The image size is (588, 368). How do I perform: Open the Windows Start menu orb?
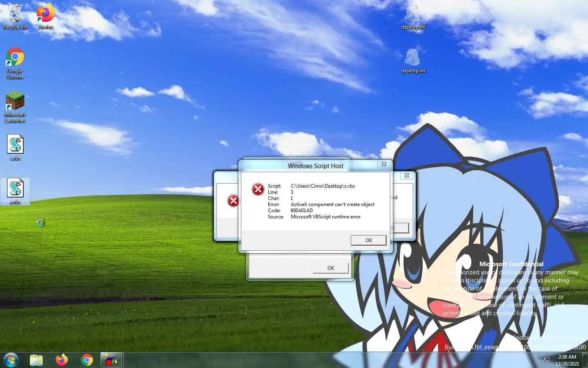[11, 360]
